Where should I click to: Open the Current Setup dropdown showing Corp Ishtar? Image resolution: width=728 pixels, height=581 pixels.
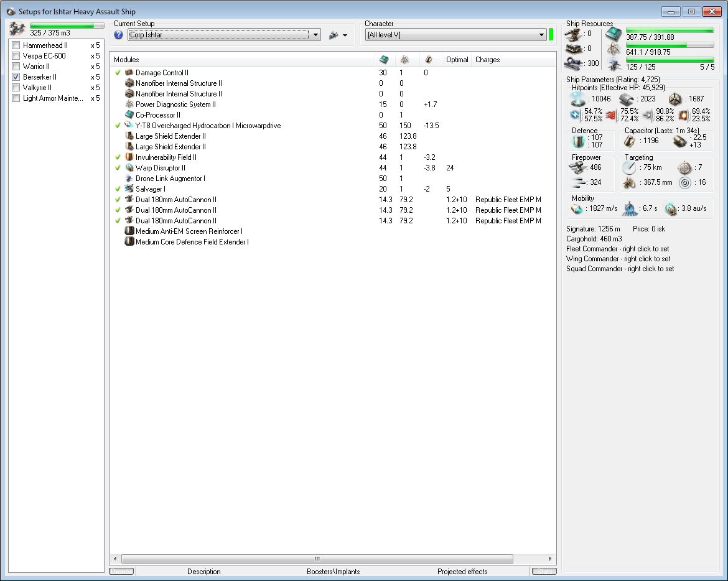[x=316, y=35]
